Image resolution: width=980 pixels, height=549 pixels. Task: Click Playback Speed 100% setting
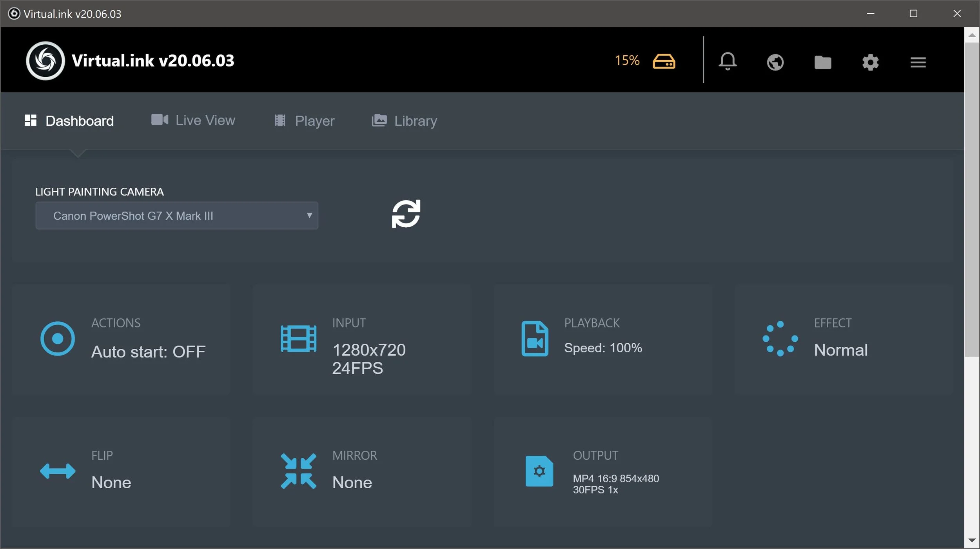(x=603, y=348)
